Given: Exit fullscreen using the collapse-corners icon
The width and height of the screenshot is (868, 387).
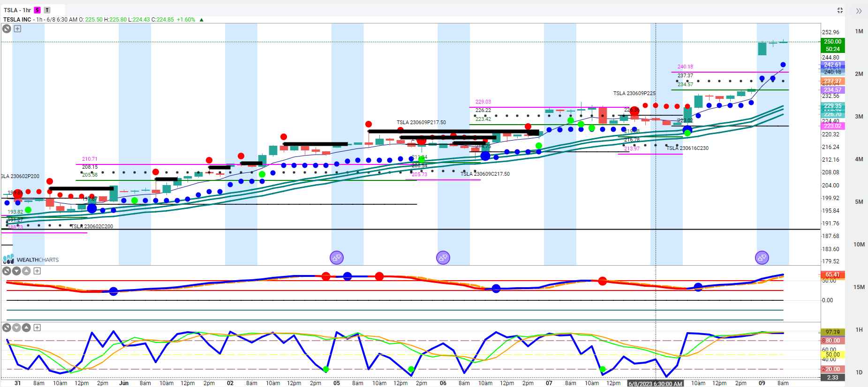Looking at the screenshot, I should pos(840,10).
